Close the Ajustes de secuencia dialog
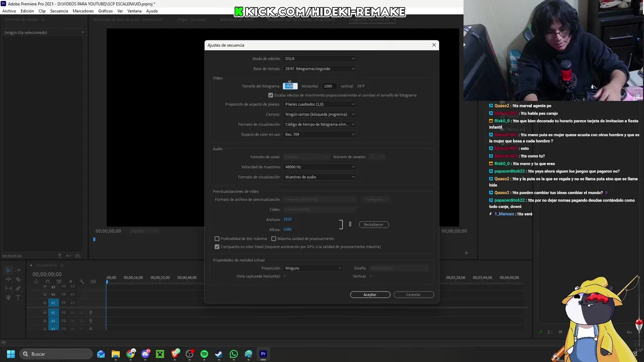The image size is (644, 362). (x=434, y=45)
